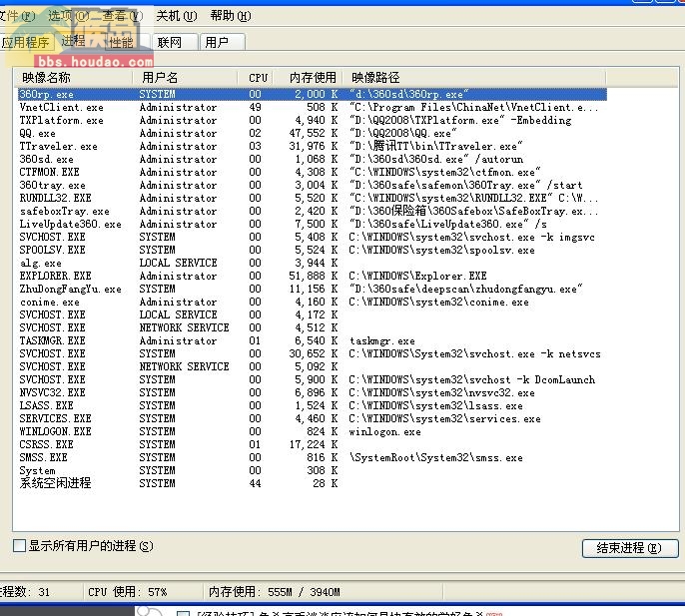Viewport: 685px width, 616px height.
Task: Select the 360tray.exe process
Action: [x=312, y=186]
